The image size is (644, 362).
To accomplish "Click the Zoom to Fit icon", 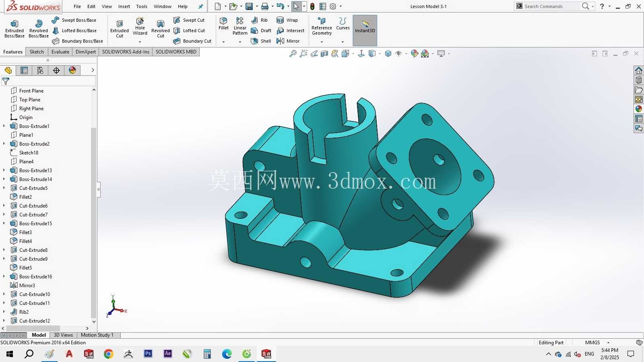I will point(293,53).
